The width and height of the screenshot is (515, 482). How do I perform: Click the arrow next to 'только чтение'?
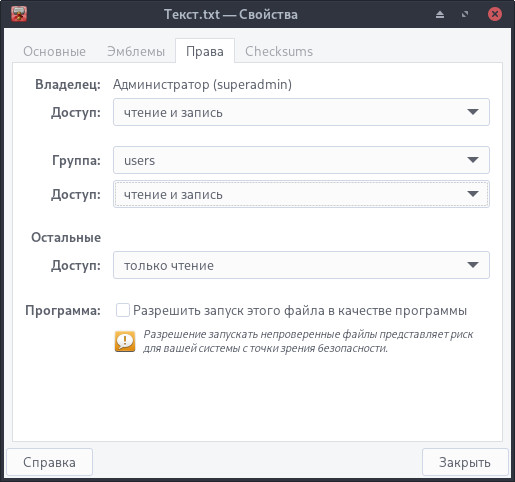click(473, 265)
